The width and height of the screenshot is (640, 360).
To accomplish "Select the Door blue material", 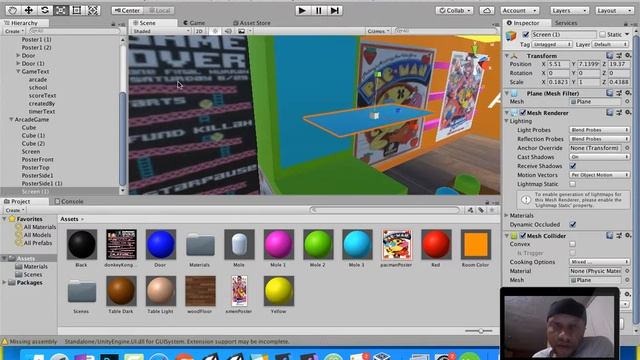I will click(160, 244).
